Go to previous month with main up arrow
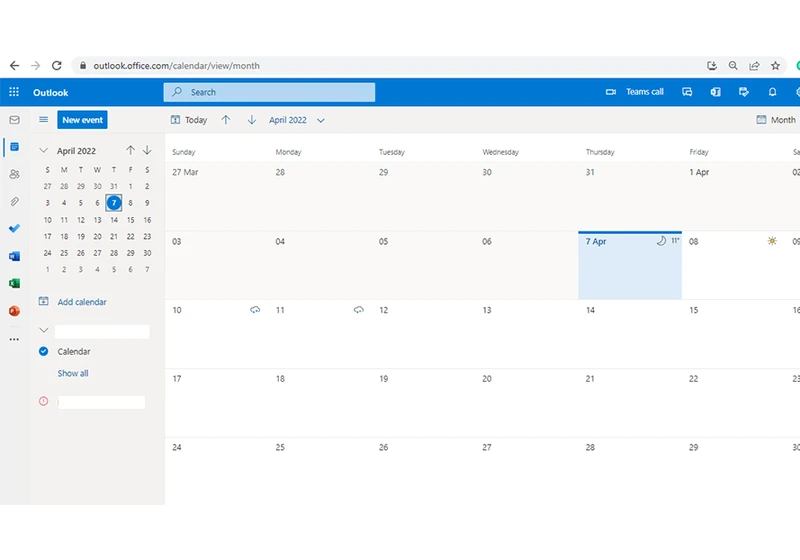The height and width of the screenshot is (560, 800). (x=226, y=120)
